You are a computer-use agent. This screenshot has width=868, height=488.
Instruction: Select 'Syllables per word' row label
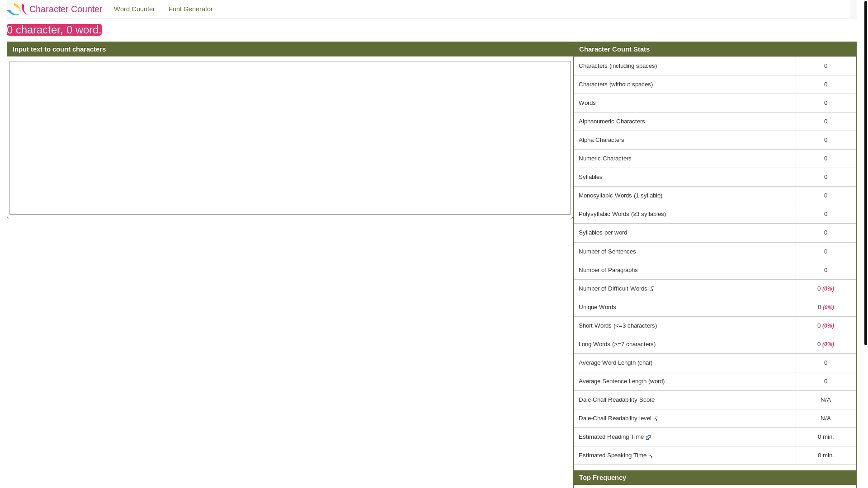click(x=603, y=233)
